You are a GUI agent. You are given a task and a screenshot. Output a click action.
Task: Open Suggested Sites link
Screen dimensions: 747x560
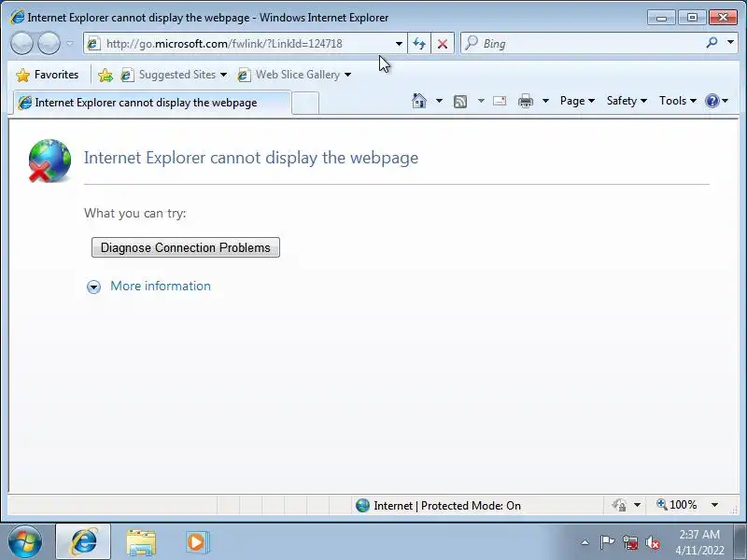point(174,75)
